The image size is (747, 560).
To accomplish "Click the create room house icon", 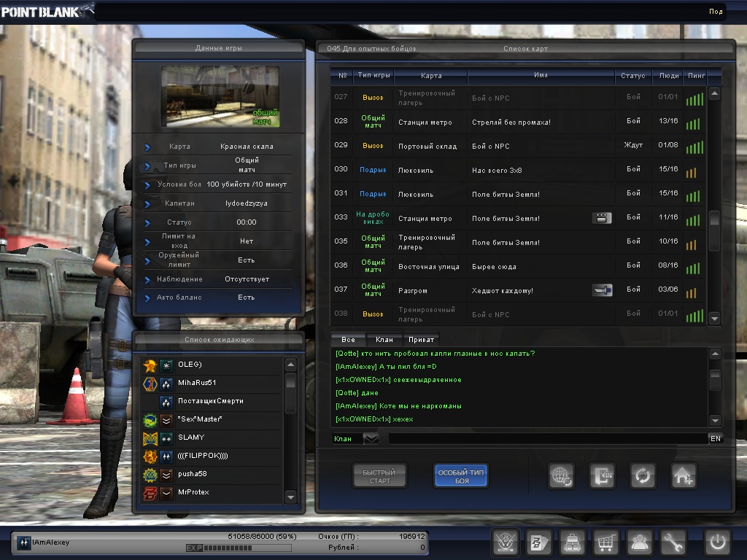I will pos(684,476).
